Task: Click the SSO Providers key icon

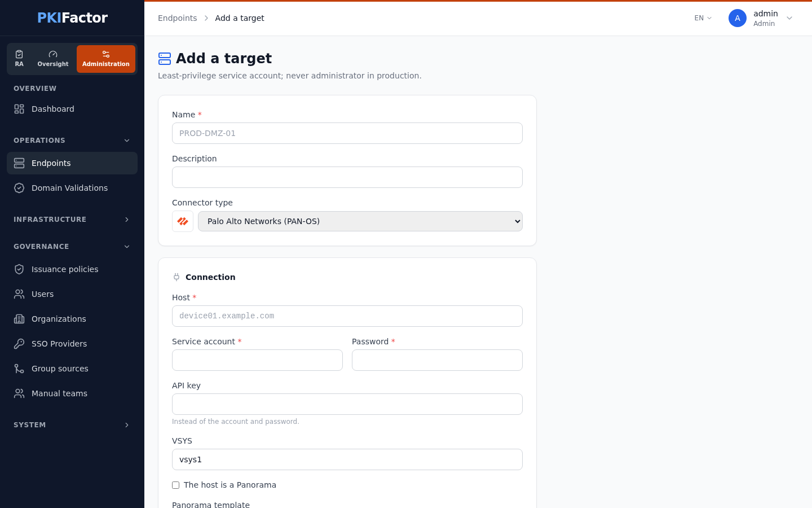Action: point(19,344)
